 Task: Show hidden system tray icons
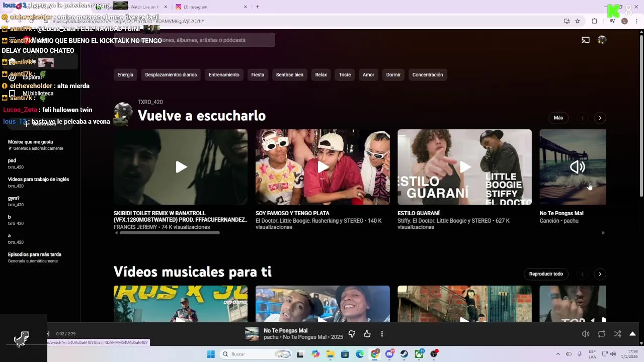557,354
